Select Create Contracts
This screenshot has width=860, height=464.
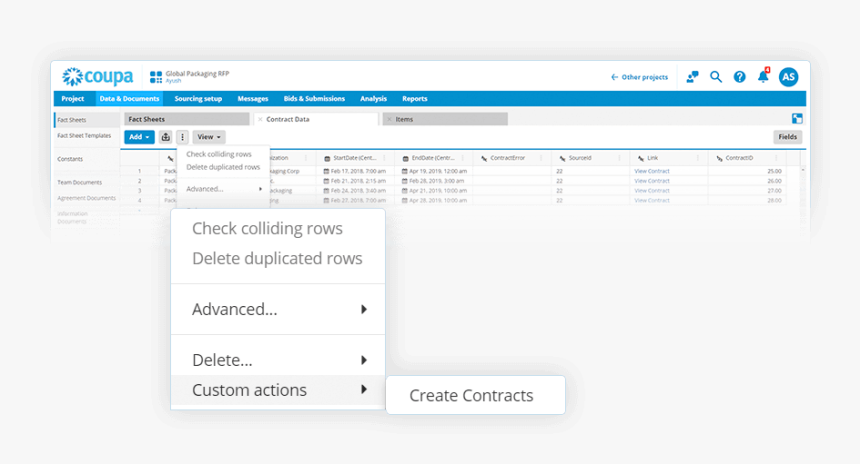(x=476, y=395)
